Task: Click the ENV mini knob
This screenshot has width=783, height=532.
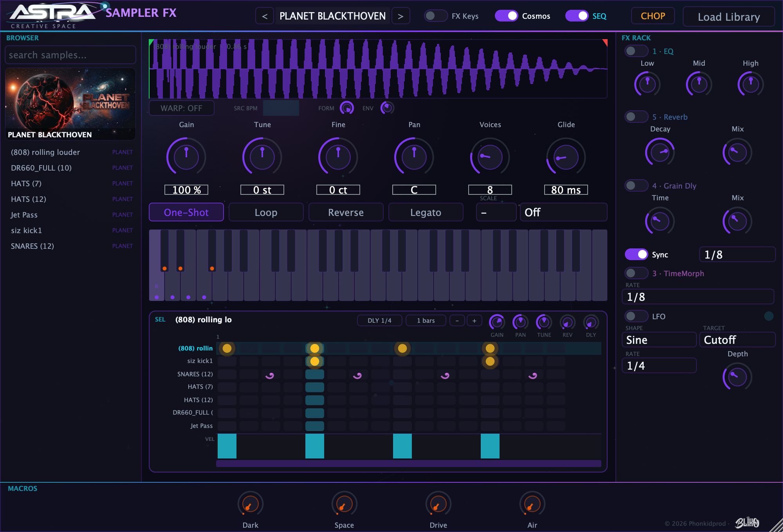Action: point(387,108)
